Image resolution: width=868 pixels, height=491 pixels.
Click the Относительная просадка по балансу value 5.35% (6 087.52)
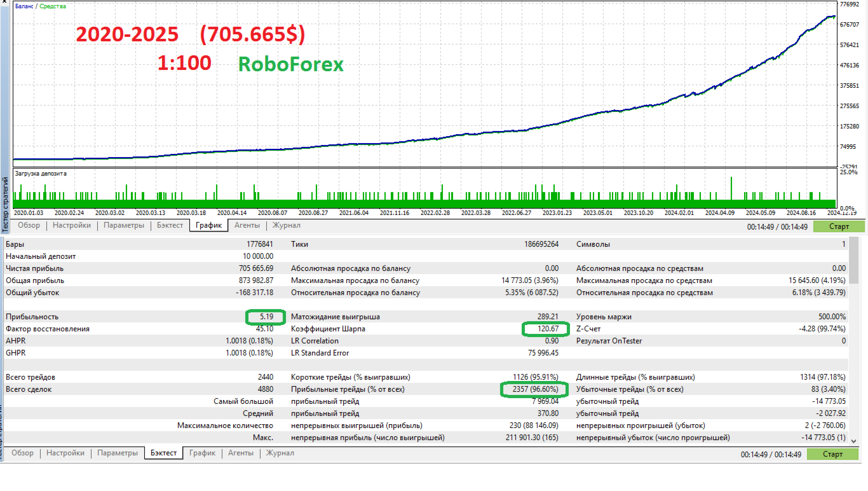tap(531, 293)
